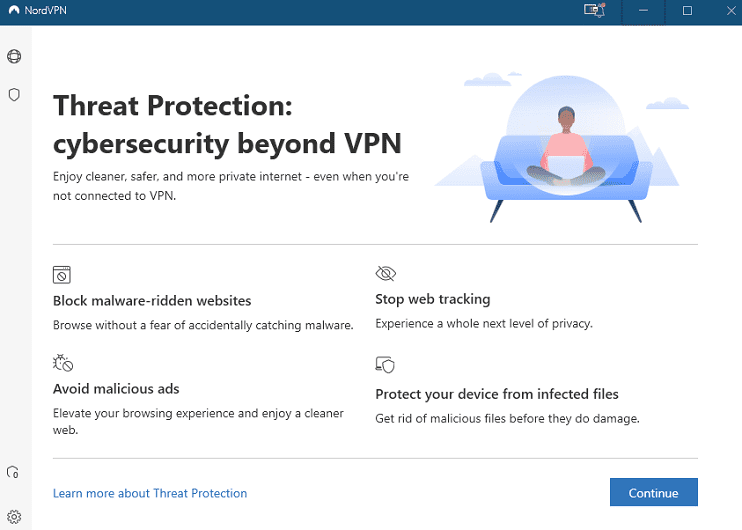Click Avoid malicious ads heading
This screenshot has height=530, width=742.
pos(116,388)
